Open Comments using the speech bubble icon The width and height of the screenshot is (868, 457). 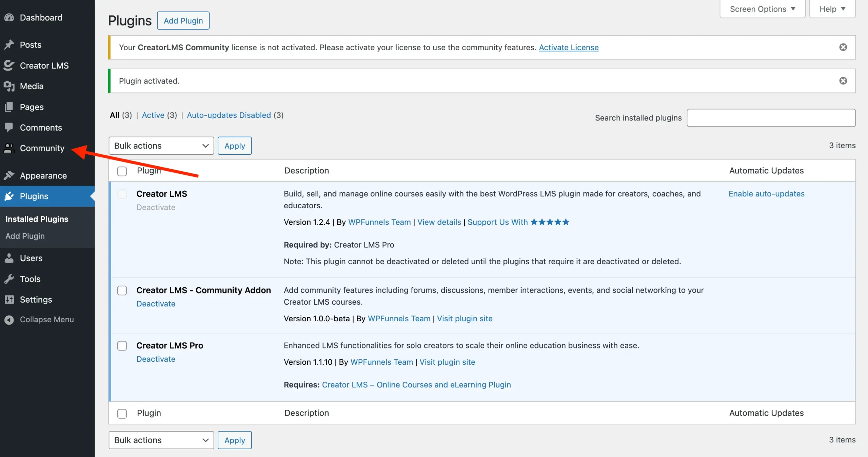[9, 128]
